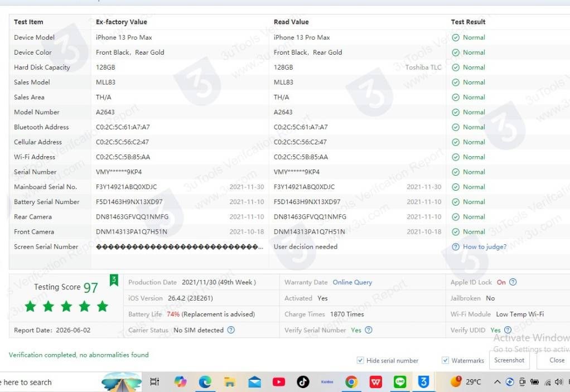Click the Device Model Normal check icon

(x=456, y=37)
